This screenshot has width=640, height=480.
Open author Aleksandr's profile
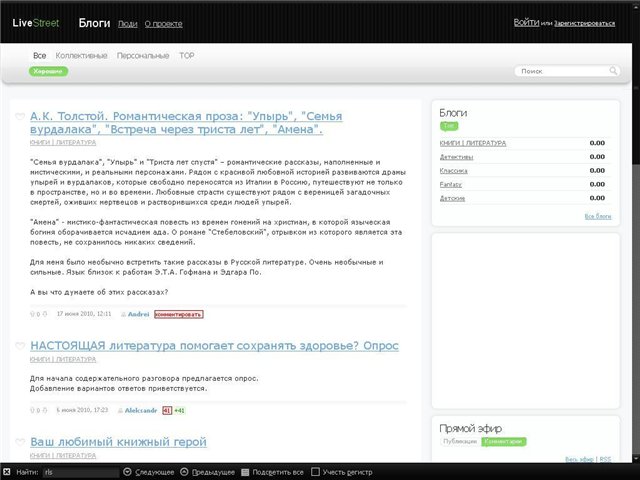click(x=141, y=411)
